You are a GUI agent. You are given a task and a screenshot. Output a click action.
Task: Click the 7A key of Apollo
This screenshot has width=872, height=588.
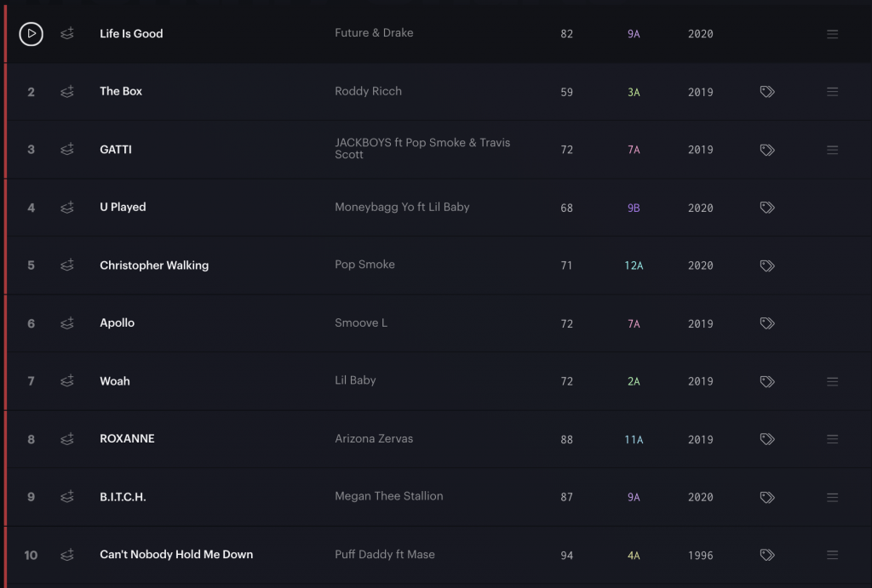[634, 324]
